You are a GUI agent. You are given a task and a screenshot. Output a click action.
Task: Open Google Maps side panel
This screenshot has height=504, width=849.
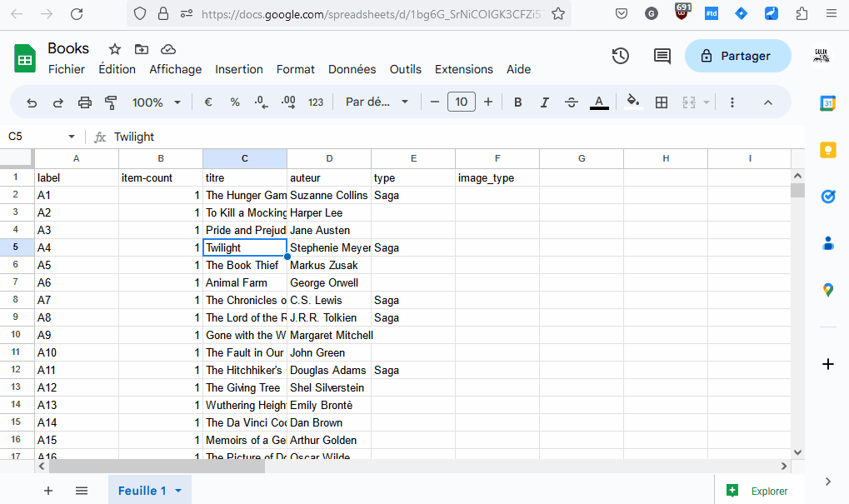(828, 290)
